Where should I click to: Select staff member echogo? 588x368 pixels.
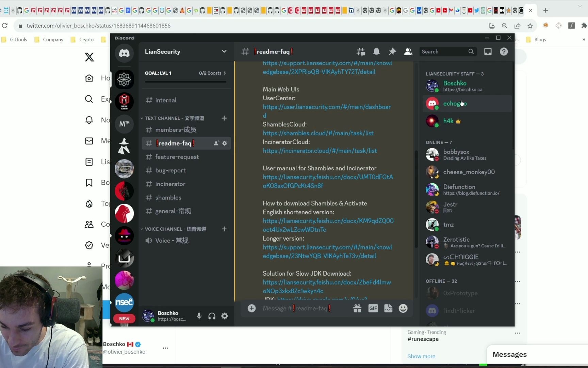pyautogui.click(x=467, y=104)
